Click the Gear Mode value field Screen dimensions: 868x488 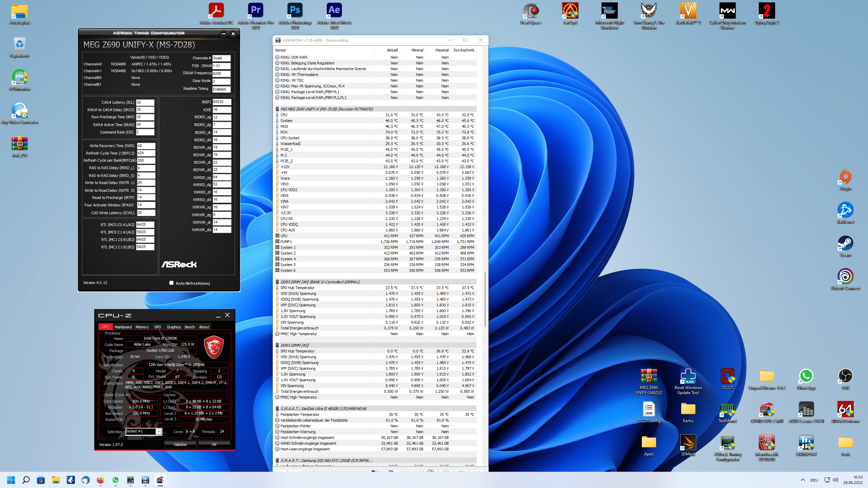[x=221, y=81]
